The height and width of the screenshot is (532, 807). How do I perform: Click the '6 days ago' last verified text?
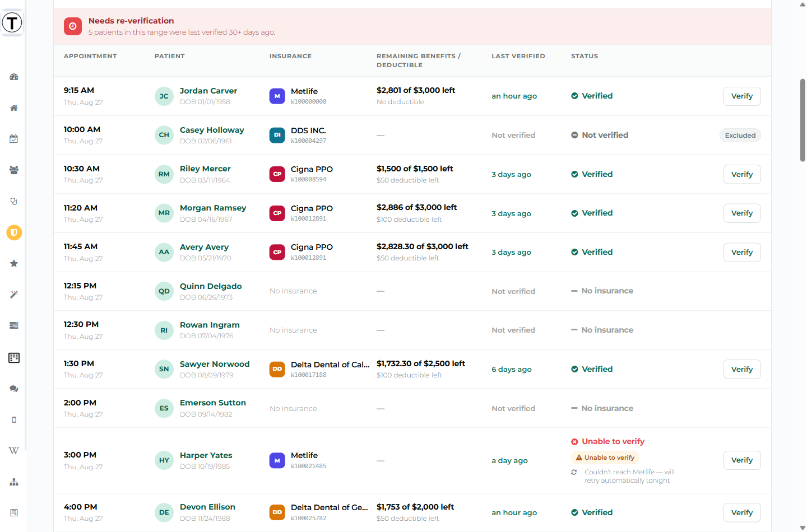point(512,370)
